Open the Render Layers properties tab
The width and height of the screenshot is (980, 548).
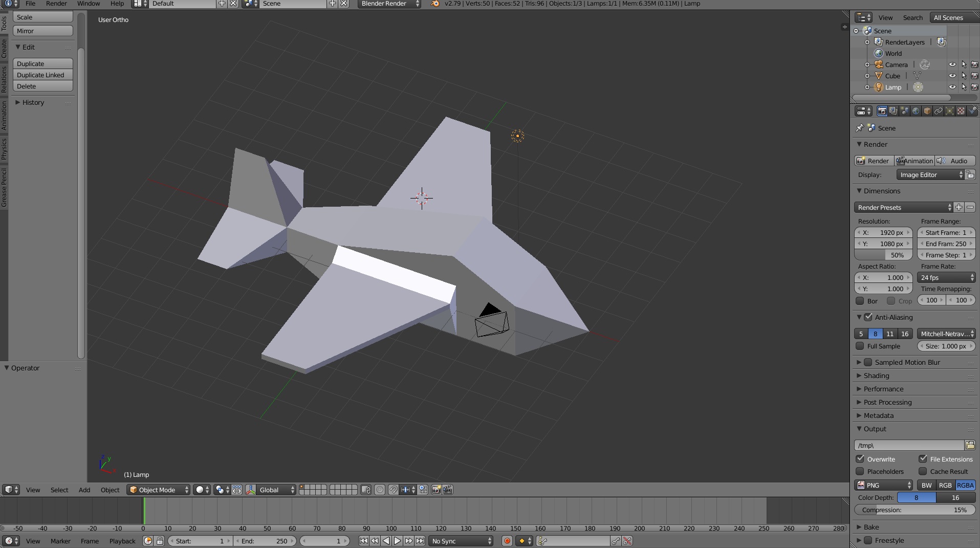[893, 111]
